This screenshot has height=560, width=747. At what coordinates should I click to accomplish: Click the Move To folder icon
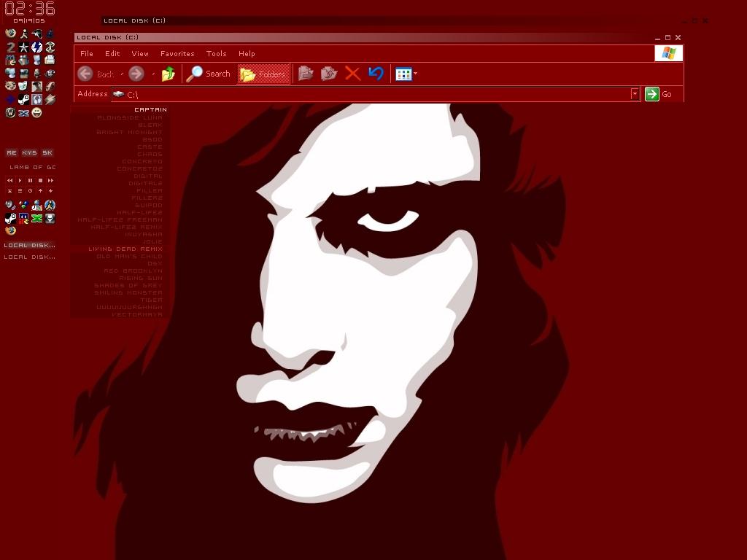click(306, 74)
